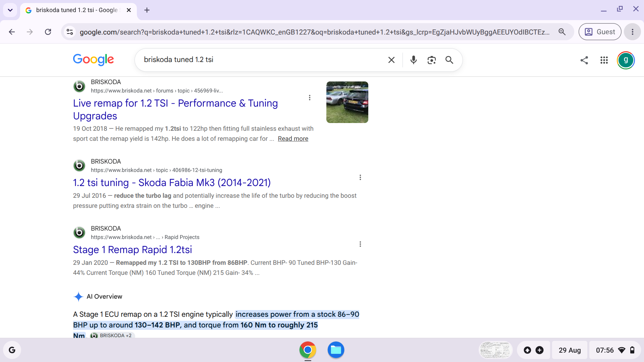644x362 pixels.
Task: Open quick settings from the clock
Action: point(615,350)
